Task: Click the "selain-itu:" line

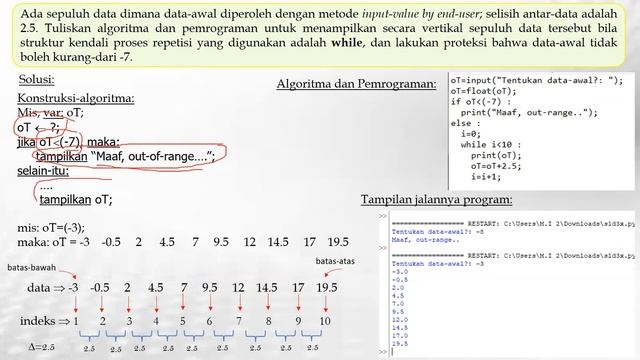Action: [43, 171]
